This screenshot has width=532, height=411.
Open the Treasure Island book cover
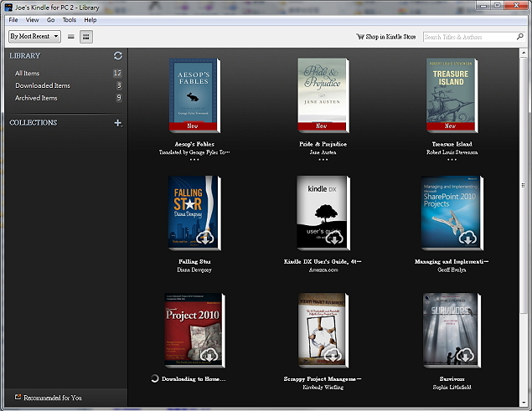click(x=450, y=94)
